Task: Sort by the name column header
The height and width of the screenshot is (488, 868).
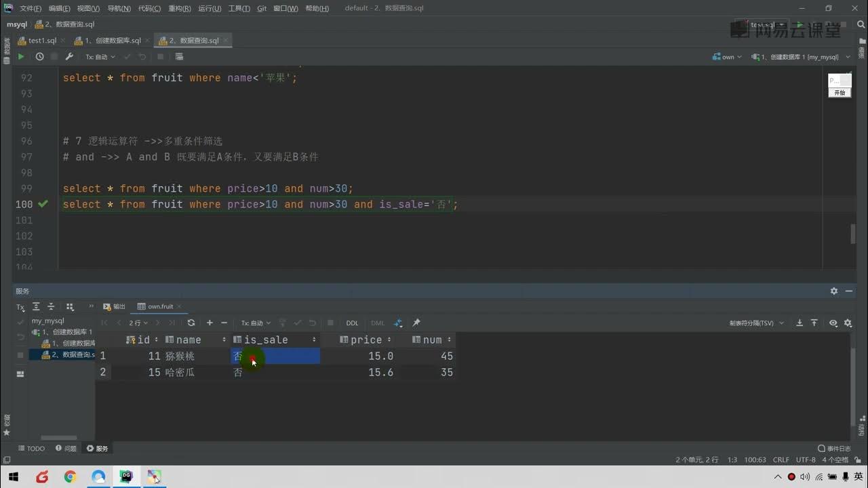Action: tap(195, 340)
